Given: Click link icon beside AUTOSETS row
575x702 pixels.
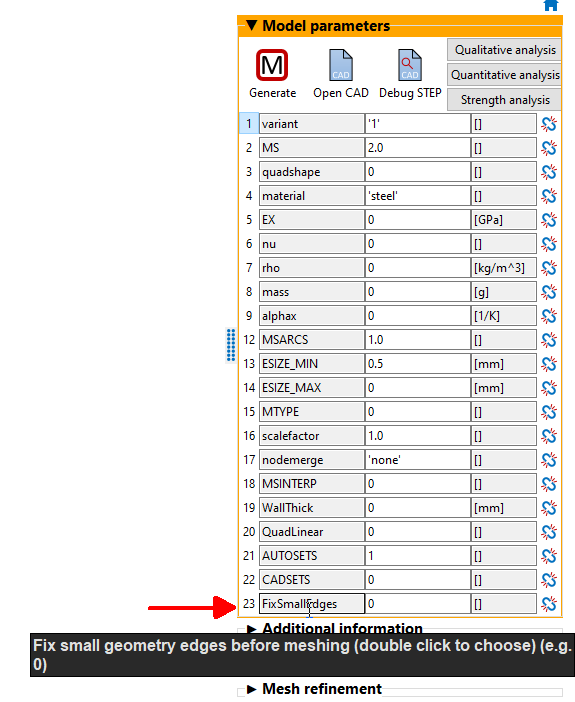Looking at the screenshot, I should click(549, 556).
